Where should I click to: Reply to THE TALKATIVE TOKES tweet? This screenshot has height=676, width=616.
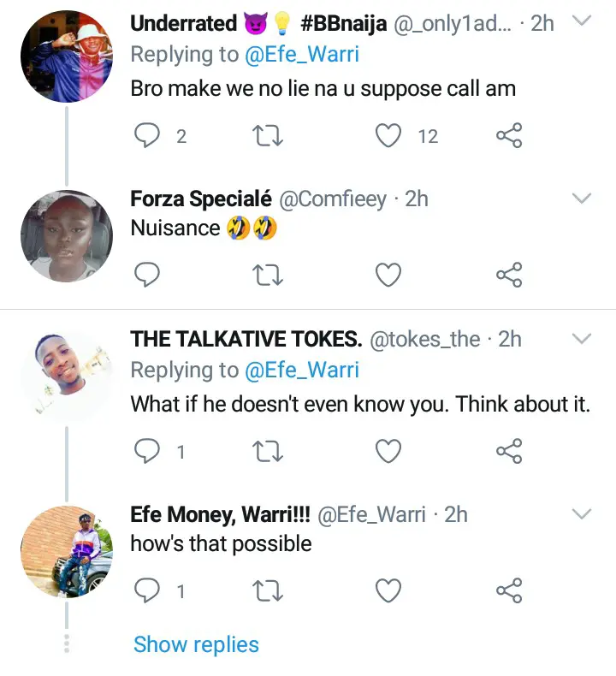pos(149,451)
